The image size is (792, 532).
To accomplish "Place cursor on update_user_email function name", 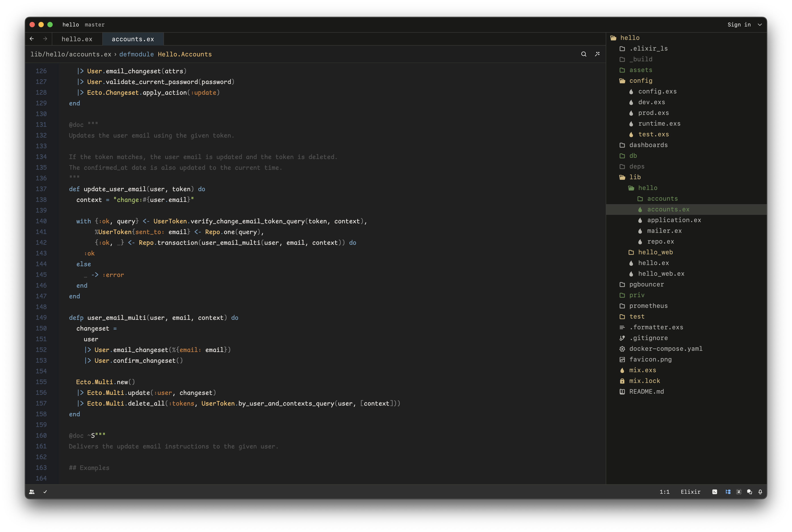I will 115,189.
